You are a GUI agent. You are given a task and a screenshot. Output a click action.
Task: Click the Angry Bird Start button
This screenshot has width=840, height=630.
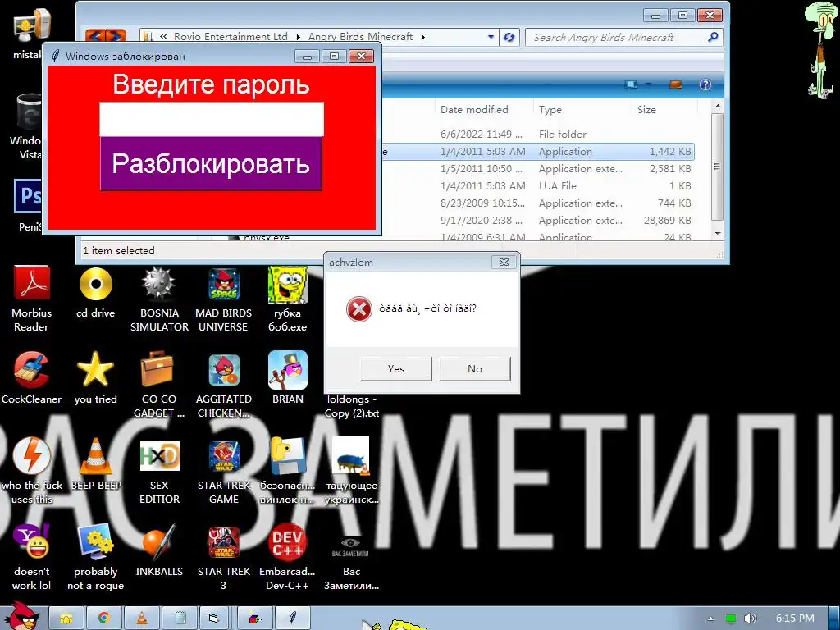click(21, 617)
